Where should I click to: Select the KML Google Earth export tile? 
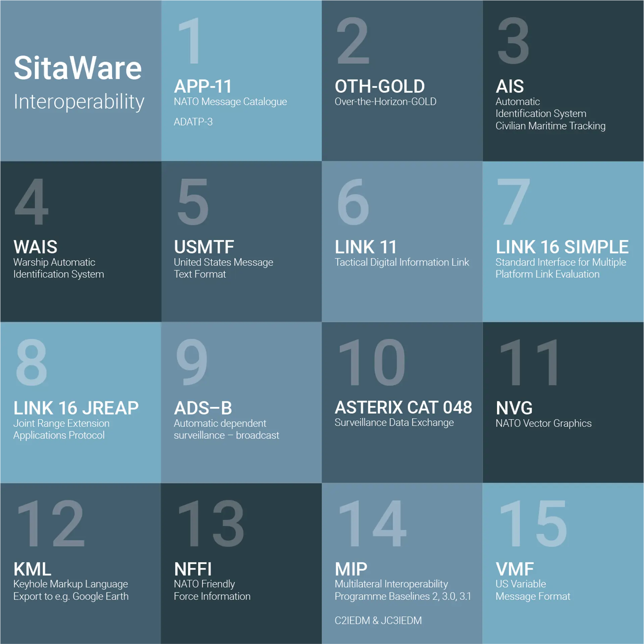tap(80, 563)
